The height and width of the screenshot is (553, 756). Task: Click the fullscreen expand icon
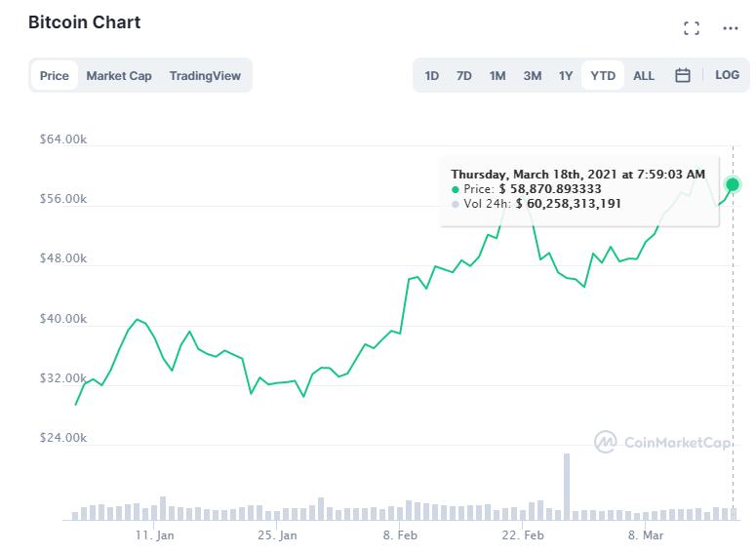(x=692, y=28)
